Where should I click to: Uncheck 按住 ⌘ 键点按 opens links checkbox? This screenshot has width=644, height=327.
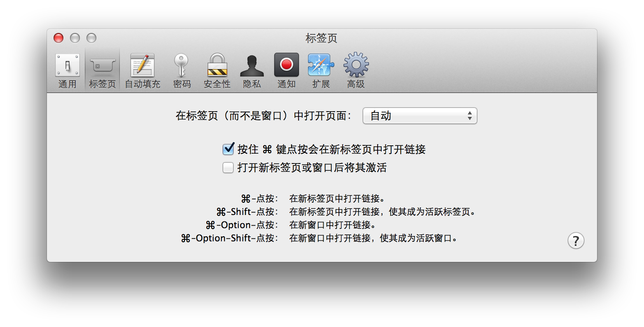pyautogui.click(x=228, y=149)
